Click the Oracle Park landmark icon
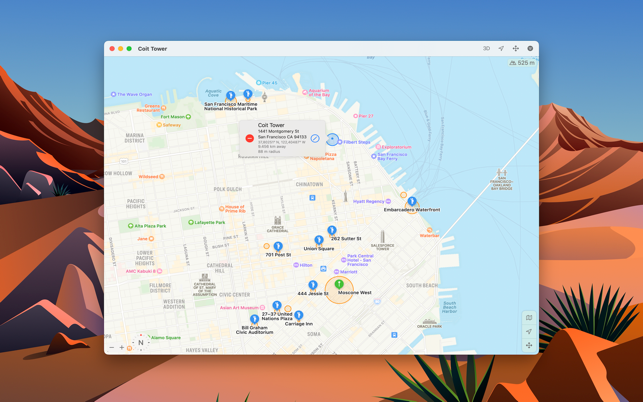Image resolution: width=643 pixels, height=402 pixels. (x=429, y=322)
